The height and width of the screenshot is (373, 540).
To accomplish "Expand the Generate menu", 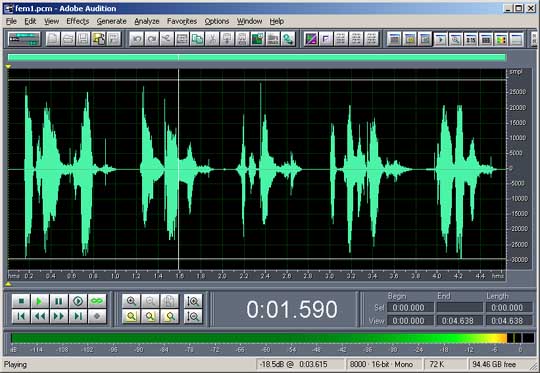I will (x=111, y=21).
